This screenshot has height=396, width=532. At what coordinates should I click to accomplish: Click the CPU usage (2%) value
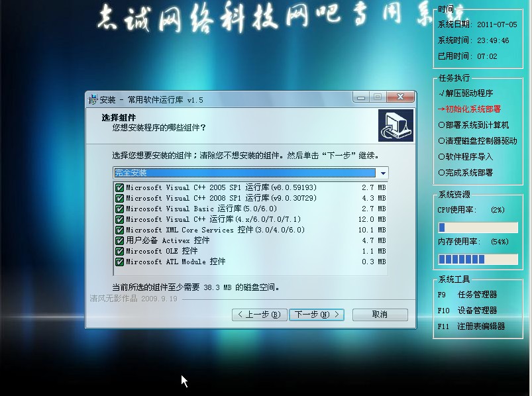498,210
